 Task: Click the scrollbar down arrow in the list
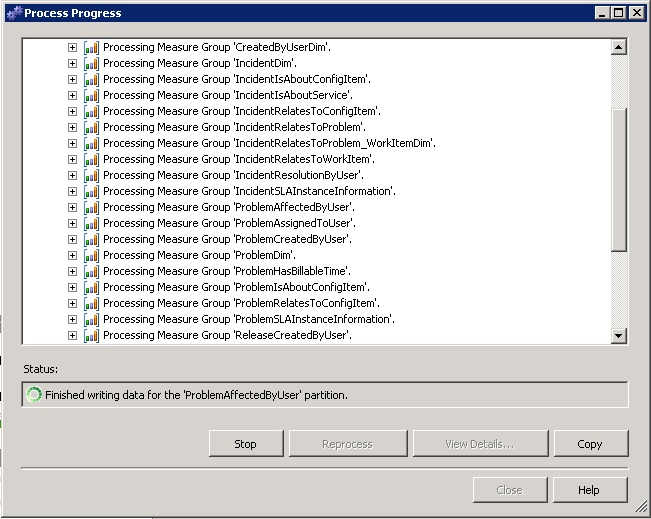click(618, 336)
